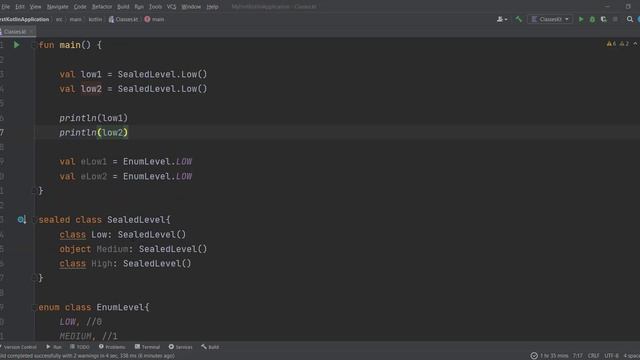Click the underlined class keyword before High
Image resolution: width=640 pixels, height=360 pixels.
73,264
